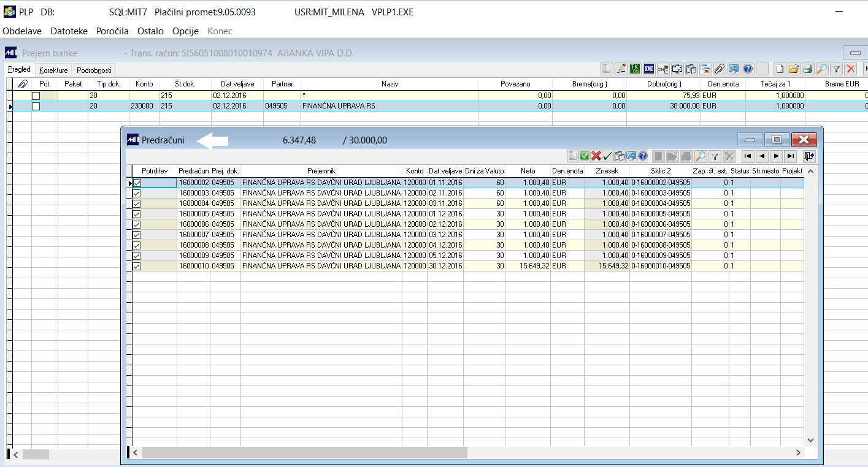
Task: Click the TK DIS toolbar icon
Action: click(x=636, y=69)
